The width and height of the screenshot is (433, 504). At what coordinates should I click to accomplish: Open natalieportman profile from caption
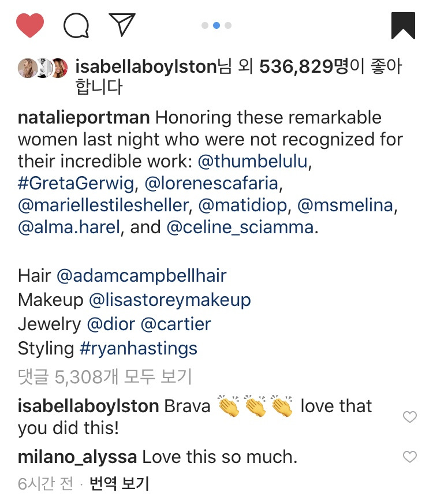pos(84,118)
